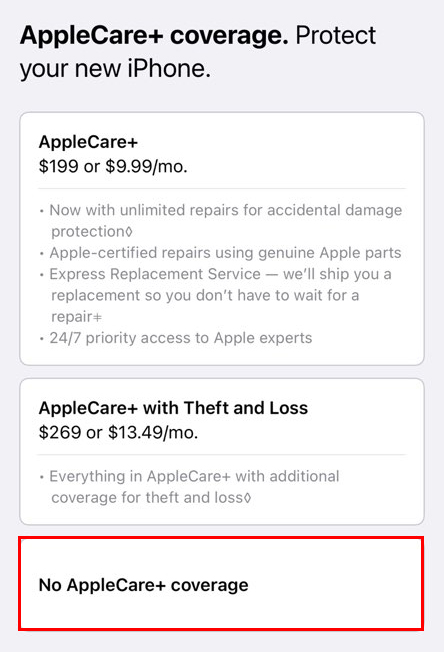Open the footnote symbol after "repair"

point(97,317)
